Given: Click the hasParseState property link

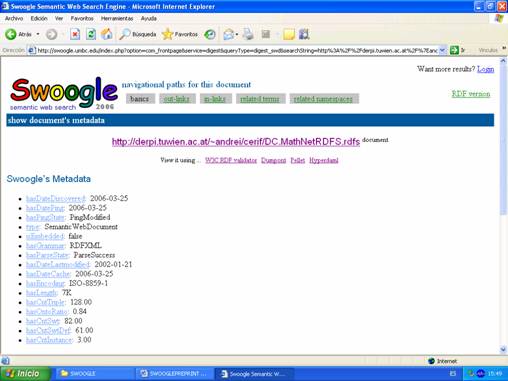Looking at the screenshot, I should coord(47,255).
